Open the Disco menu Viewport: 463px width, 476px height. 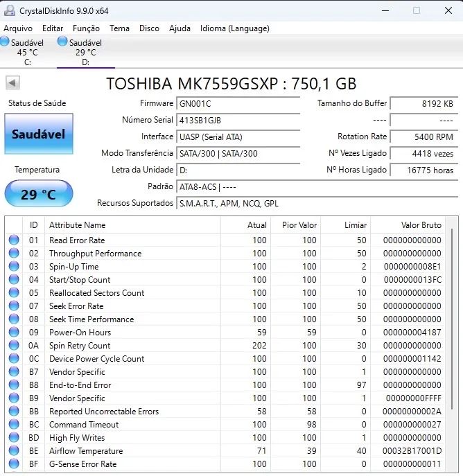click(x=149, y=28)
